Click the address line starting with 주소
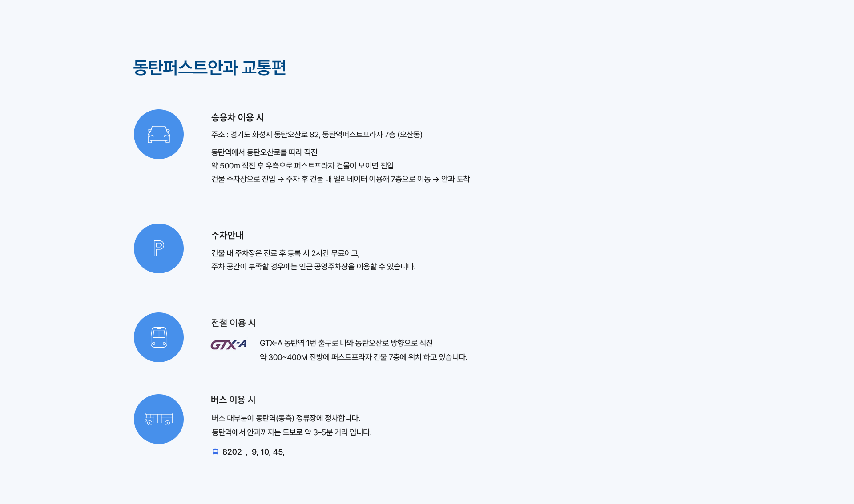This screenshot has height=504, width=854. tap(317, 135)
